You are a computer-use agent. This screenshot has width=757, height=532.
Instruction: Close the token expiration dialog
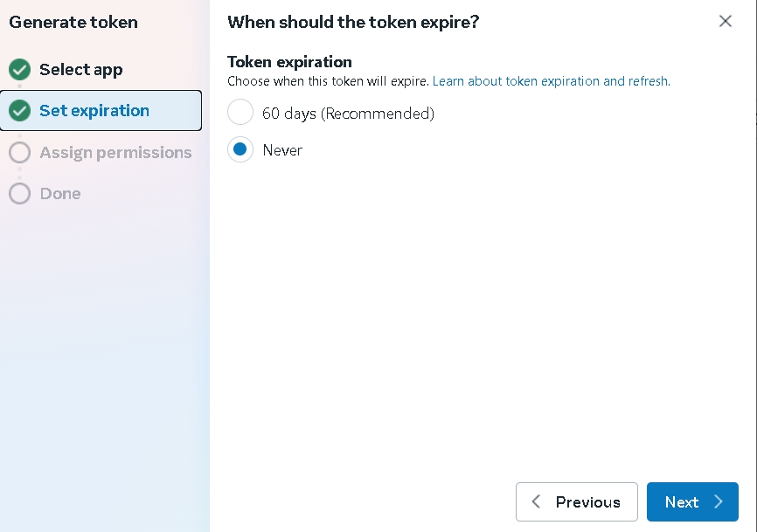coord(725,21)
